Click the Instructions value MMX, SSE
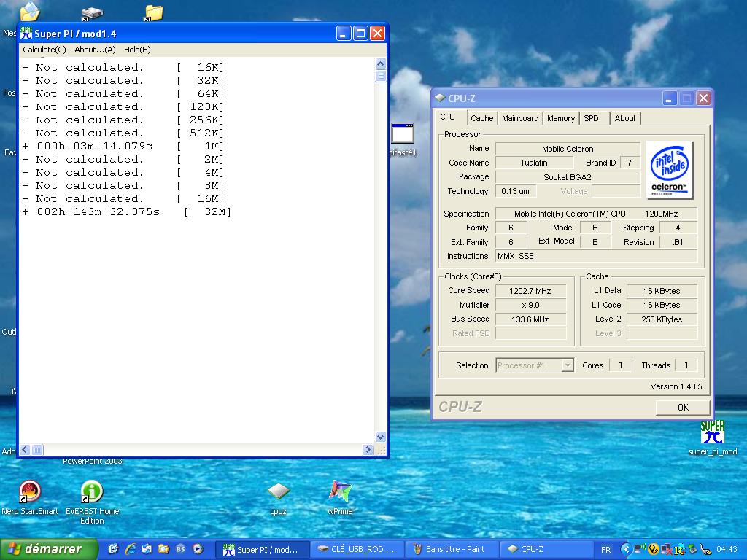 (597, 256)
